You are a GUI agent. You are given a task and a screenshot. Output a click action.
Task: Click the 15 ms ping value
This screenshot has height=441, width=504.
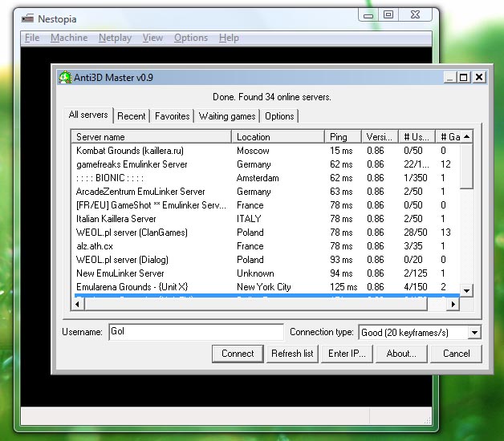[341, 151]
